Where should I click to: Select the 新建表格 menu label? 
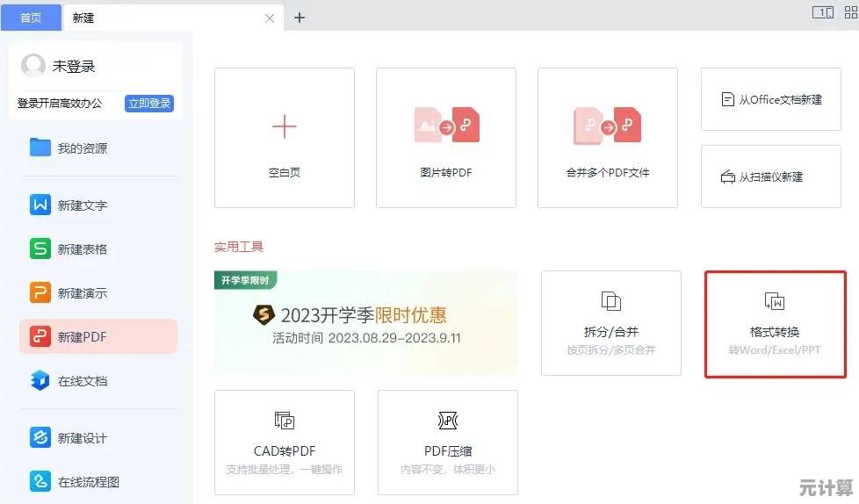(x=83, y=249)
